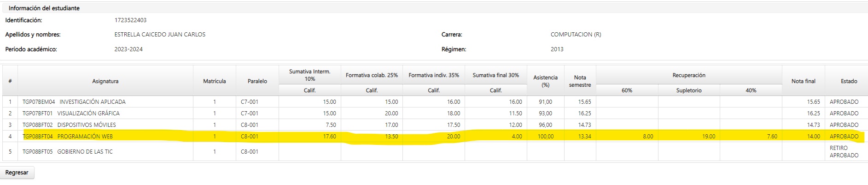Click the Estado column header
This screenshot has height=185, width=868.
coord(849,81)
